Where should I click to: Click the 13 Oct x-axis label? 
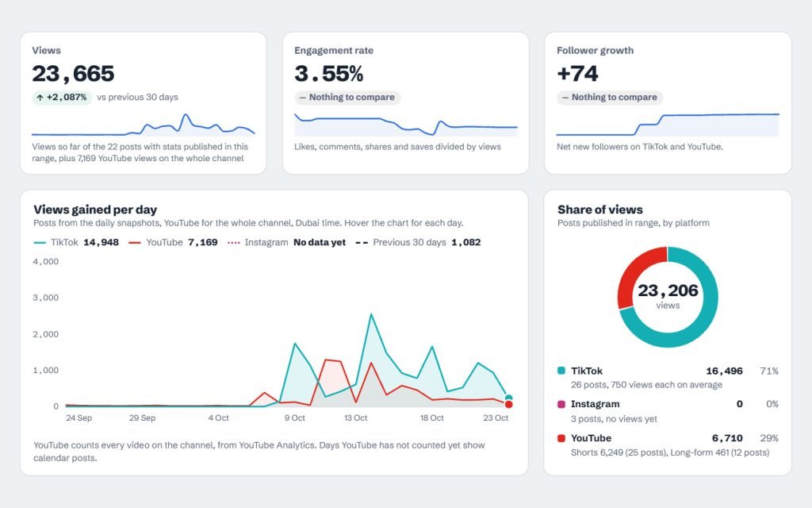click(x=356, y=418)
